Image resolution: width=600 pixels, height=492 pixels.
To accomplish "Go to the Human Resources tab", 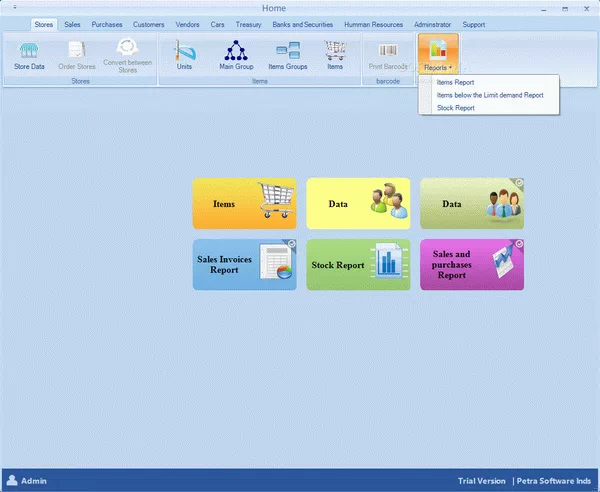I will (372, 23).
